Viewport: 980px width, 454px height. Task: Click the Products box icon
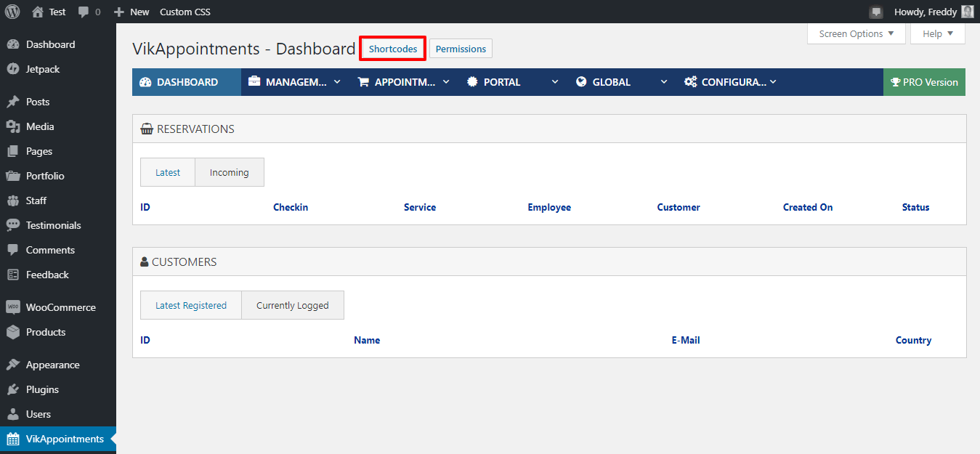click(x=13, y=332)
